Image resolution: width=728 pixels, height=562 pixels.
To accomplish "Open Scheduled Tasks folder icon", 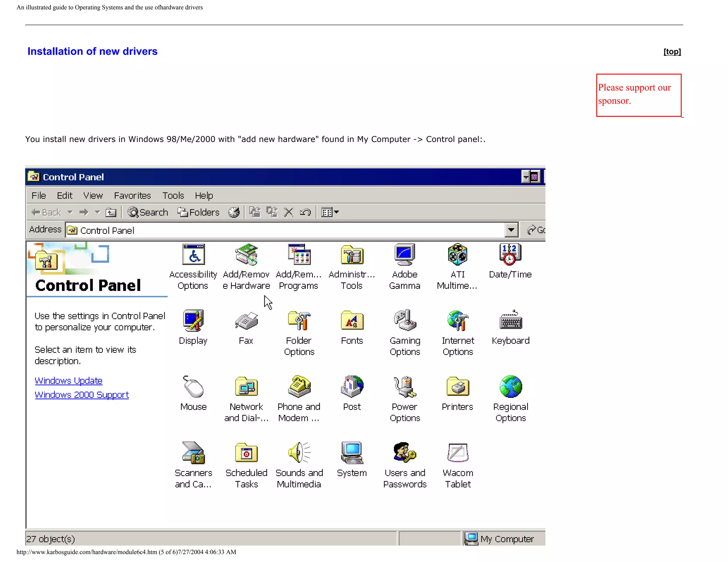I will pyautogui.click(x=246, y=453).
